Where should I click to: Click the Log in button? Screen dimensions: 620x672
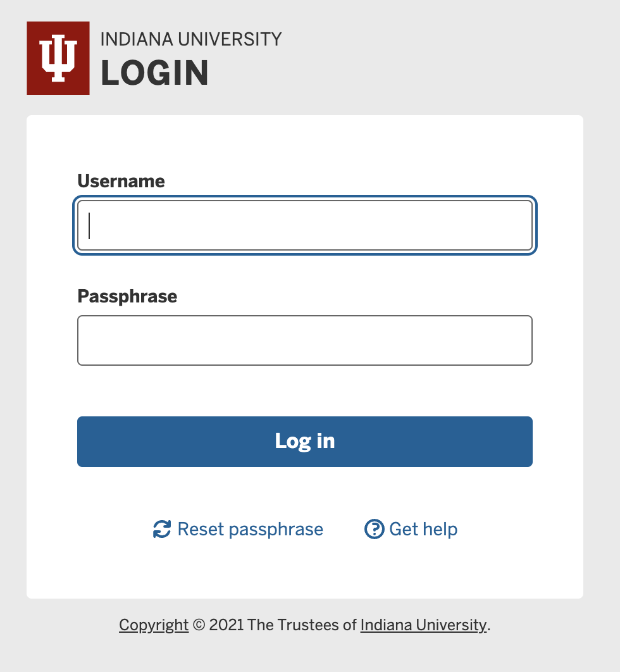(x=304, y=441)
